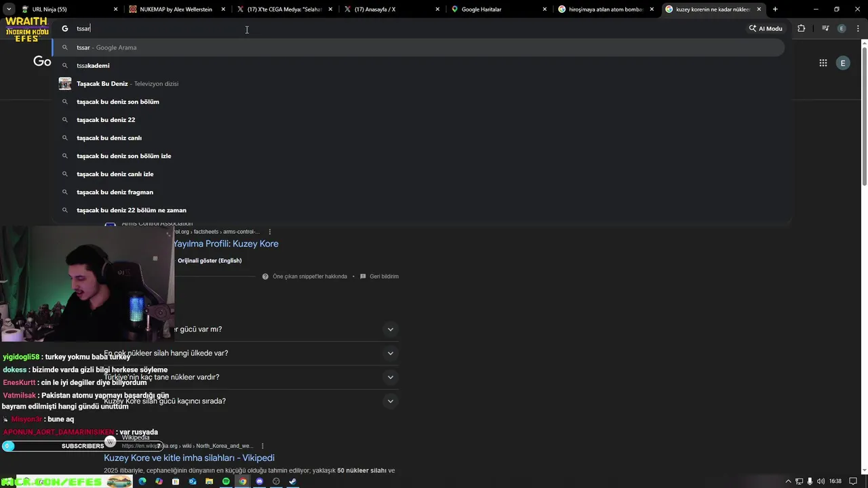Select the 'taşacak bu deniz 22' suggestion

click(x=419, y=120)
